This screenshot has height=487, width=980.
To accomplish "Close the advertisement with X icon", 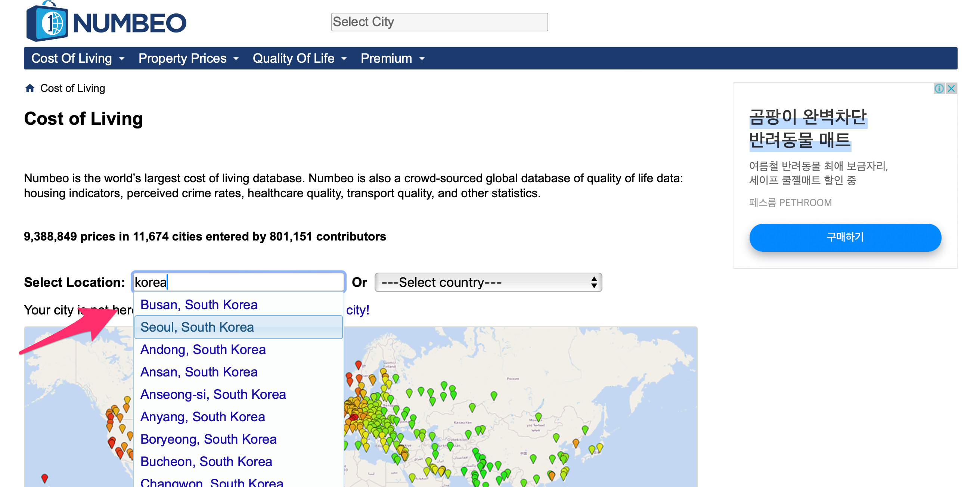I will (952, 89).
